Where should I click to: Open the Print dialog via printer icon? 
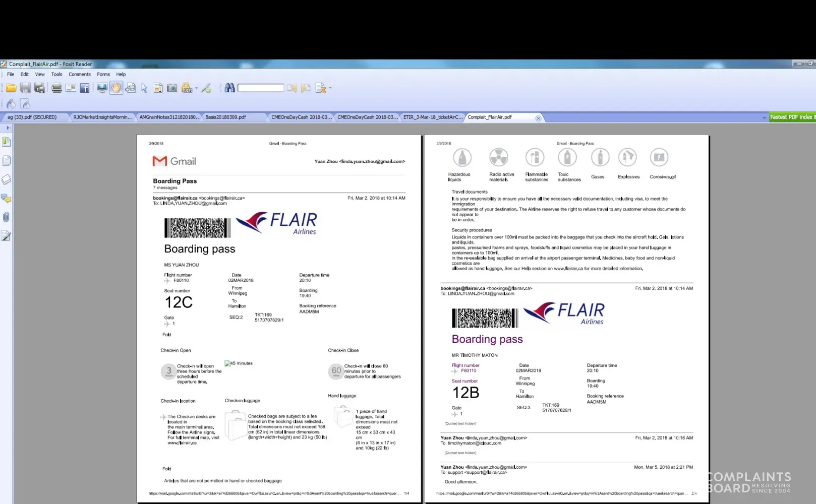(x=57, y=88)
